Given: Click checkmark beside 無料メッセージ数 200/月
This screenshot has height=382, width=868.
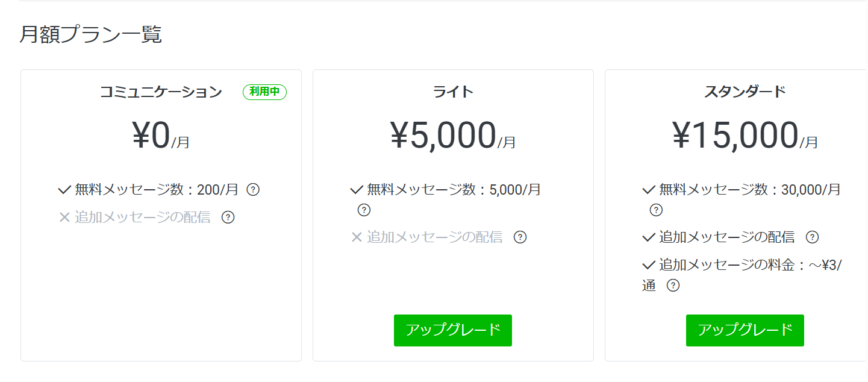Looking at the screenshot, I should 64,190.
